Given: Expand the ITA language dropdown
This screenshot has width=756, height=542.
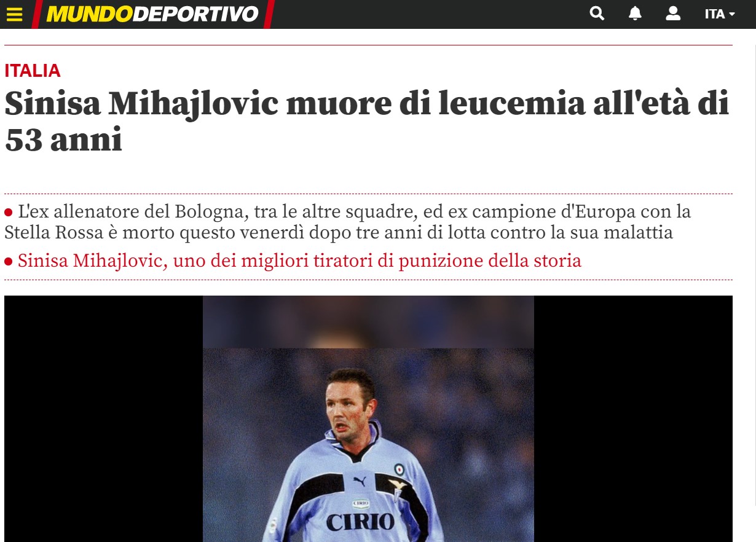Looking at the screenshot, I should [720, 14].
